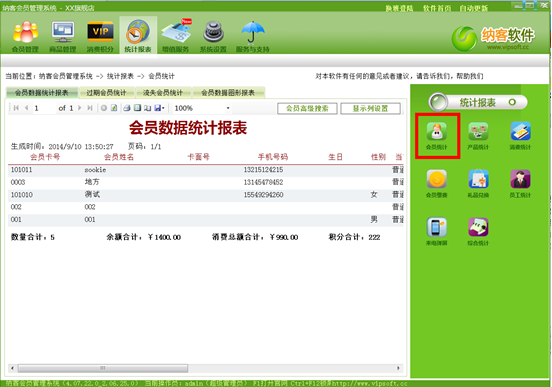Switch to 会员数据图形报表 tab
Viewport: 552px width, 387px height.
(x=228, y=93)
